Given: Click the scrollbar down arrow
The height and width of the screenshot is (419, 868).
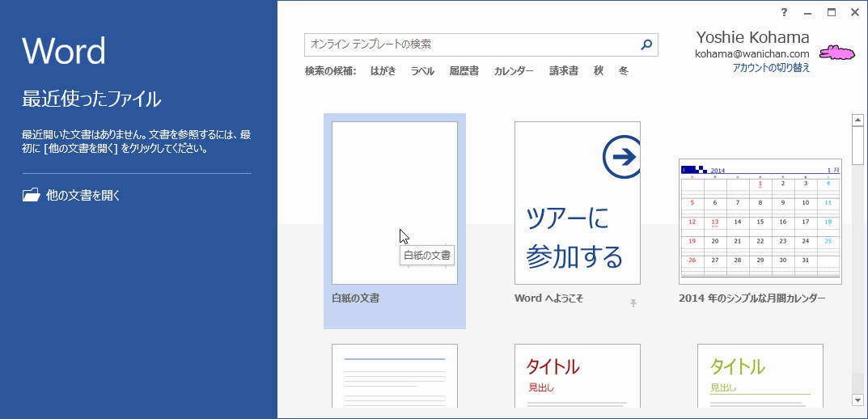Looking at the screenshot, I should pyautogui.click(x=857, y=400).
